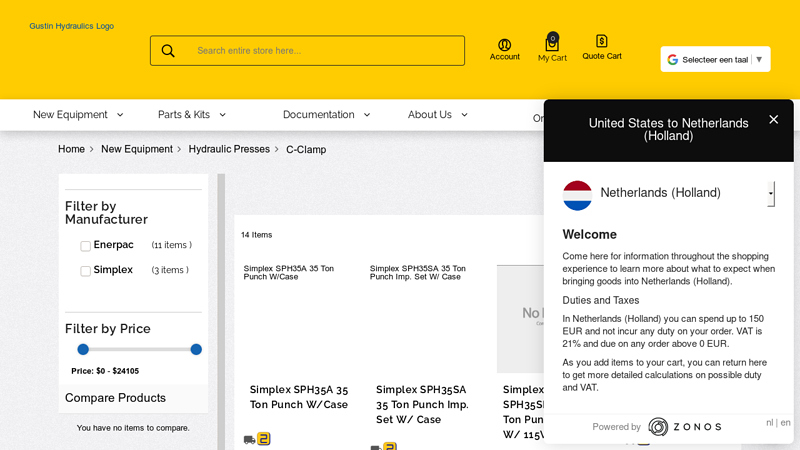Click the Netherlands flag icon
Image resolution: width=800 pixels, height=450 pixels.
pyautogui.click(x=577, y=194)
